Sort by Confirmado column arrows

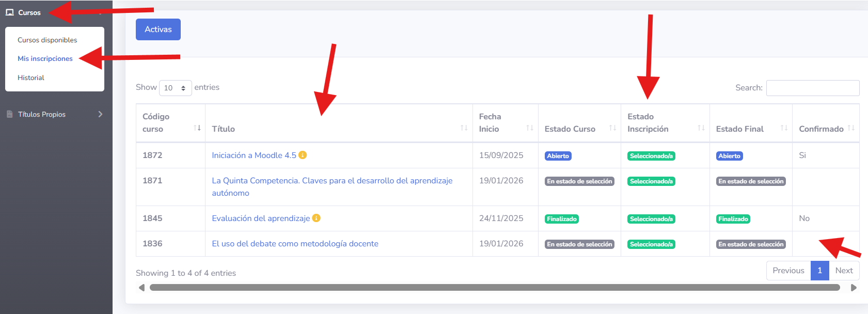[x=851, y=128]
